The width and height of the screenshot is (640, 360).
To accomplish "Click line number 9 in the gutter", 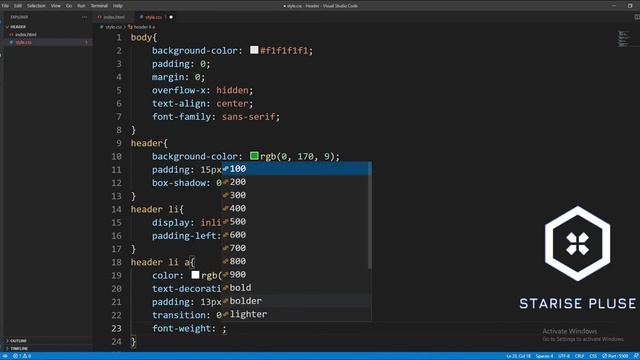I will 119,143.
